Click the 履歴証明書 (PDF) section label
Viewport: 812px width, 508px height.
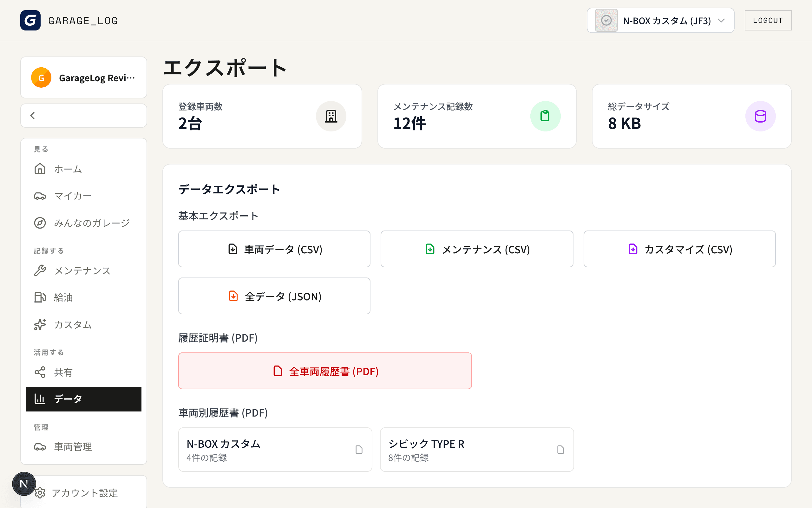point(218,338)
